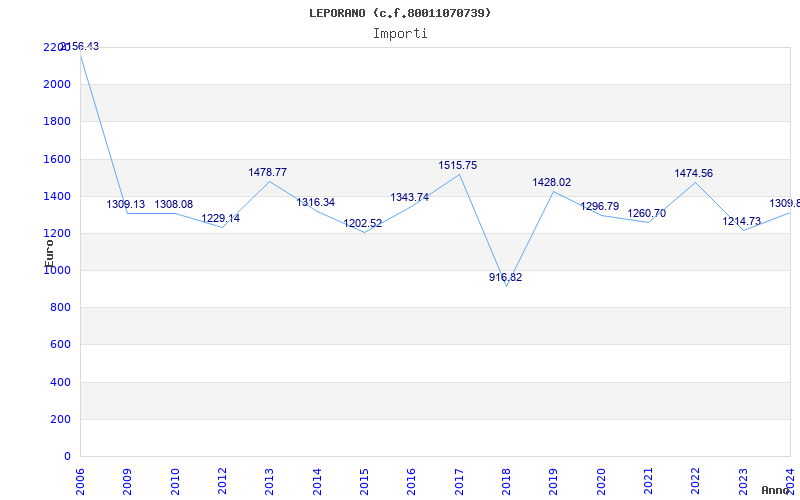Viewport: 800px width, 500px height.
Task: Click the Anno x-axis label
Action: coord(775,490)
